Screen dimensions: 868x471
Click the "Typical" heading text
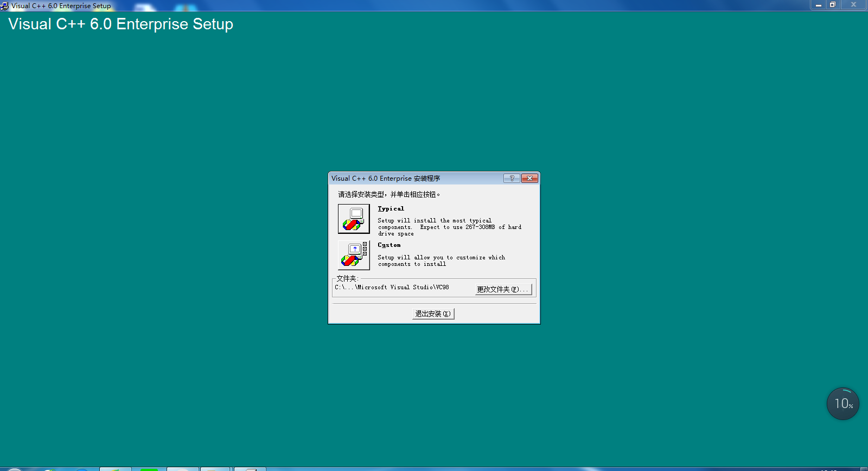click(x=391, y=208)
